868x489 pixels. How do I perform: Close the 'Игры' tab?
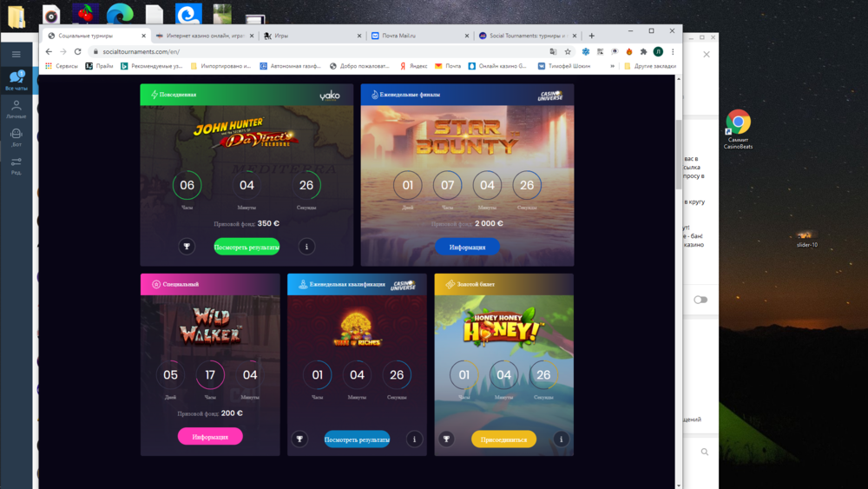(358, 36)
